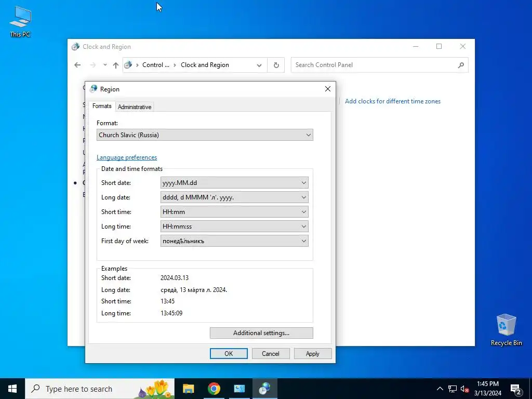Viewport: 532px width, 399px height.
Task: Close the Clock and Region window
Action: pos(463,46)
